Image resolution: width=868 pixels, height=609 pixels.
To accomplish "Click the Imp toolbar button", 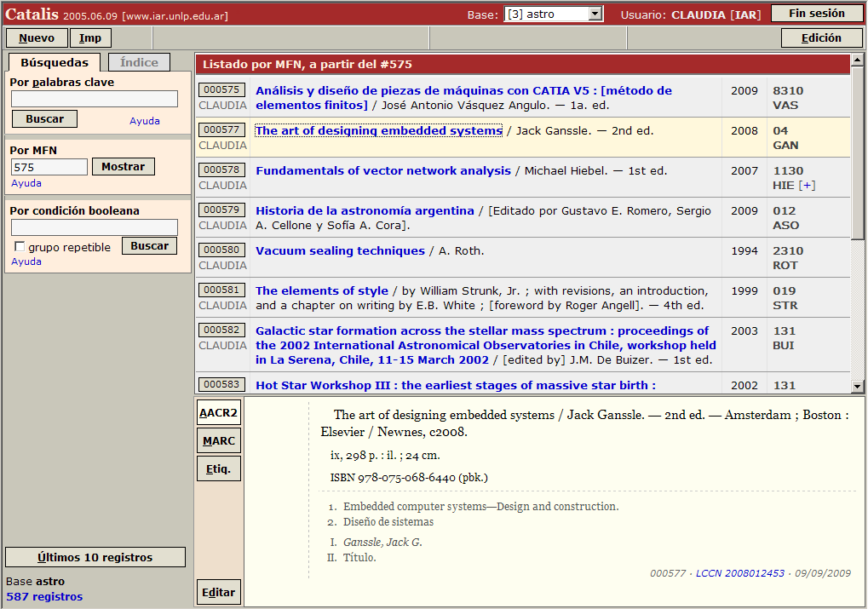I will (90, 38).
